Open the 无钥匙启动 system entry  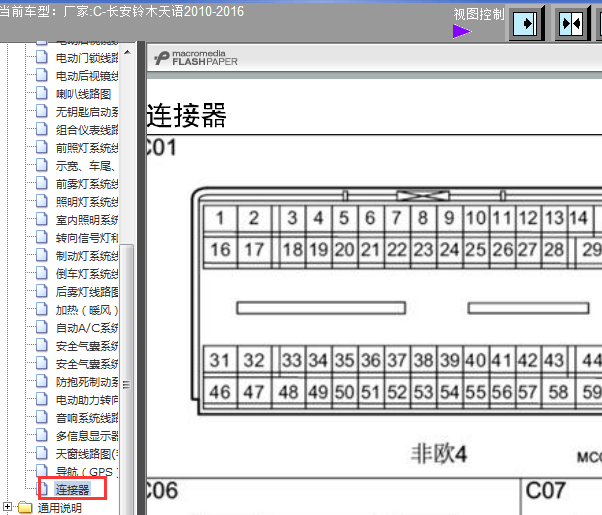tap(86, 111)
